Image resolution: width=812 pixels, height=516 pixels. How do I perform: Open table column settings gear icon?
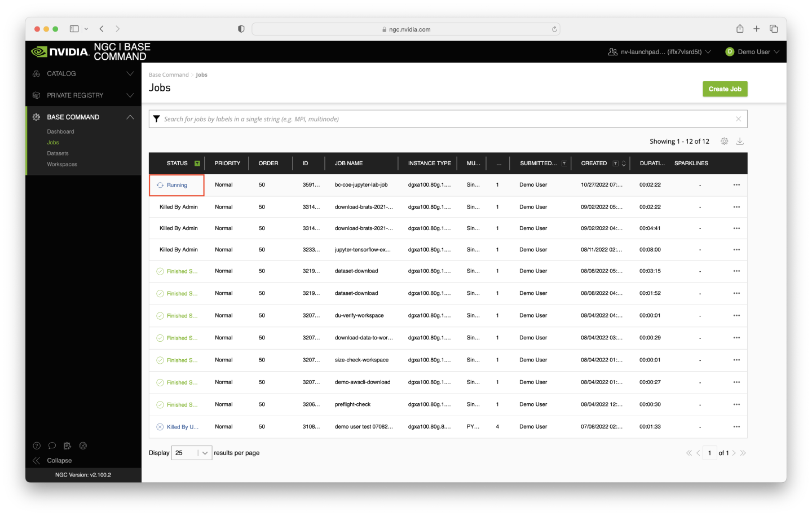[725, 142]
